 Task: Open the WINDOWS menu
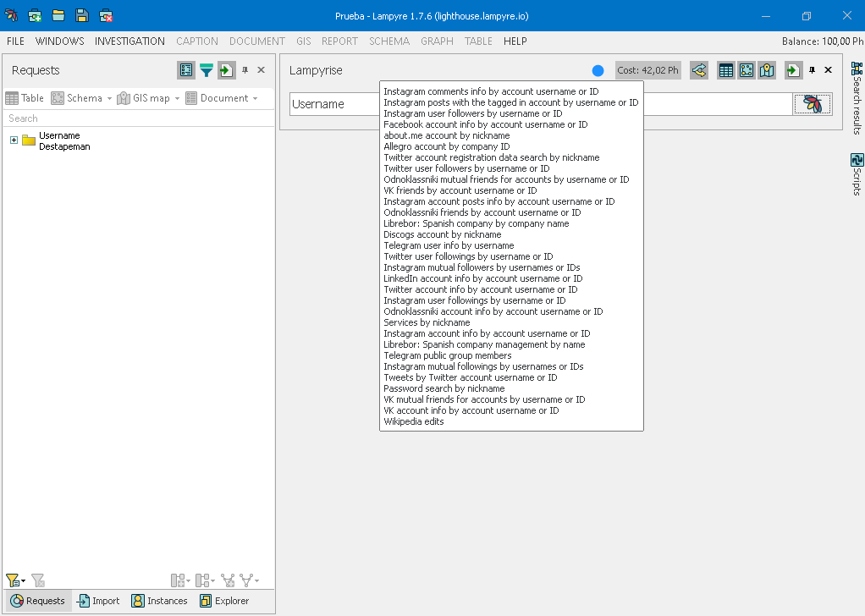pos(59,41)
